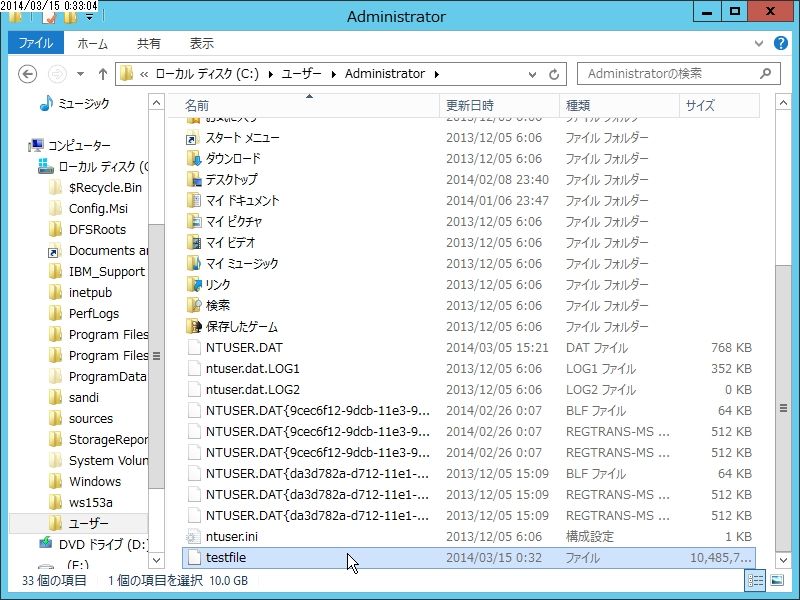This screenshot has height=600, width=800.
Task: Select inetpub folder in tree
Action: click(90, 292)
